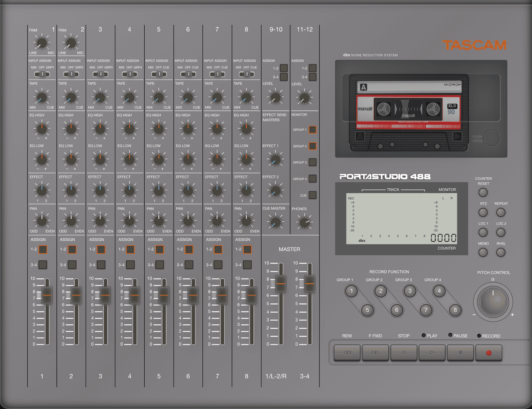The image size is (532, 409).
Task: Arm track 2 in Record Function Group 2
Action: click(381, 292)
